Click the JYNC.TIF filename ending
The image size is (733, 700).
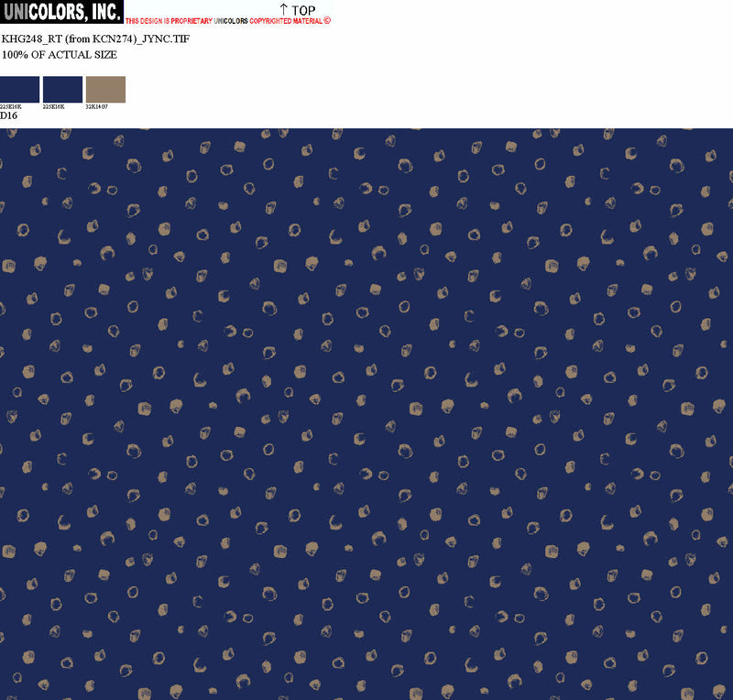pyautogui.click(x=167, y=39)
